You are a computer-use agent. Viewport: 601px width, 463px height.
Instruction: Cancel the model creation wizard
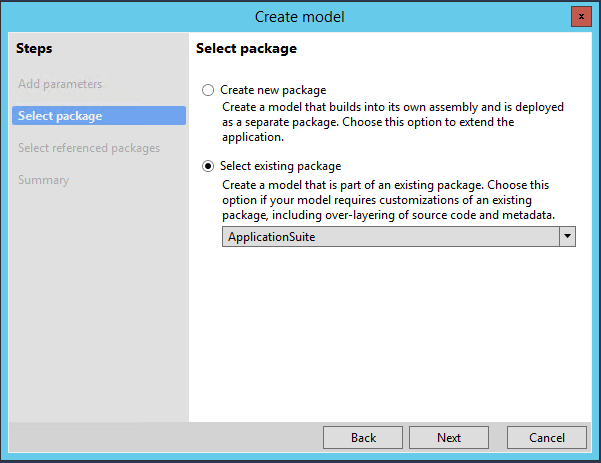(x=547, y=437)
